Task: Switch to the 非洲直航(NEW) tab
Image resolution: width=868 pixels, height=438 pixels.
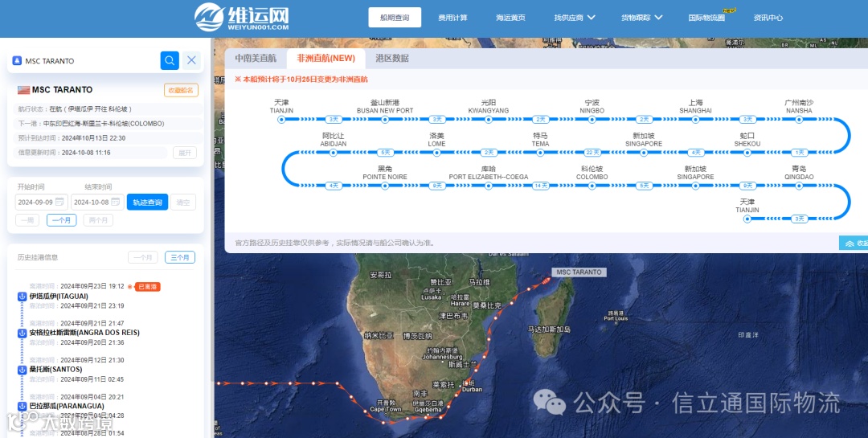Action: (x=325, y=58)
